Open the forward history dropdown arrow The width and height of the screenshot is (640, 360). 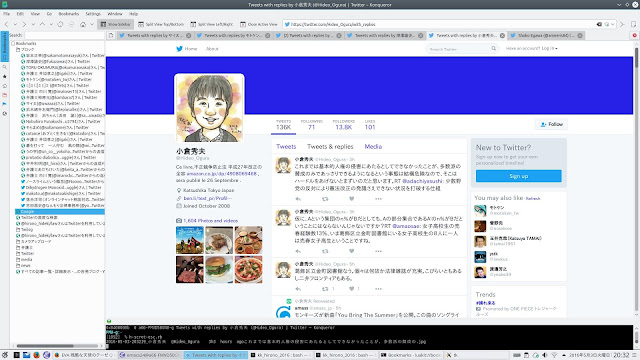click(x=33, y=24)
